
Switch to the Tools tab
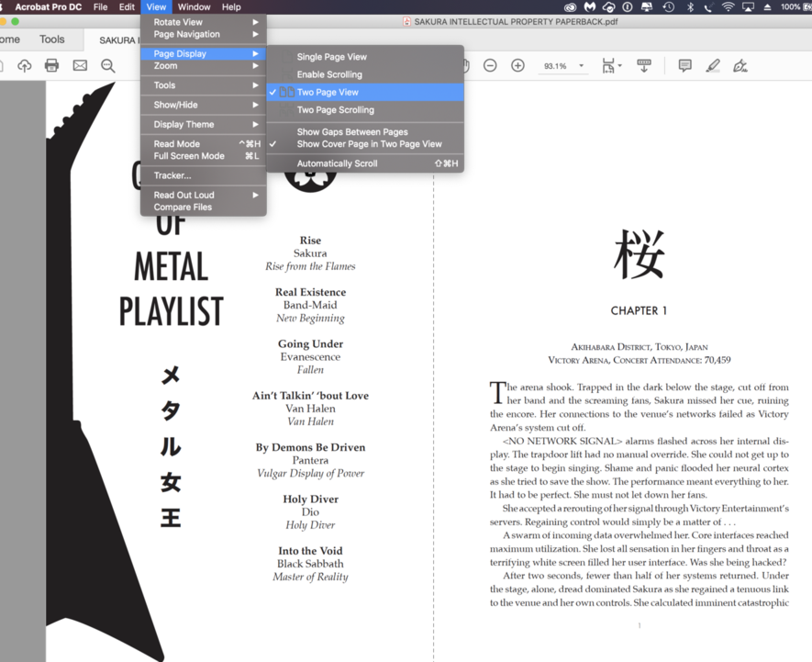51,39
